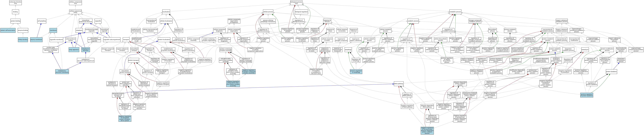Click the 'macromolecule modification' node
This screenshot has height=135, width=644.
pos(574,40)
